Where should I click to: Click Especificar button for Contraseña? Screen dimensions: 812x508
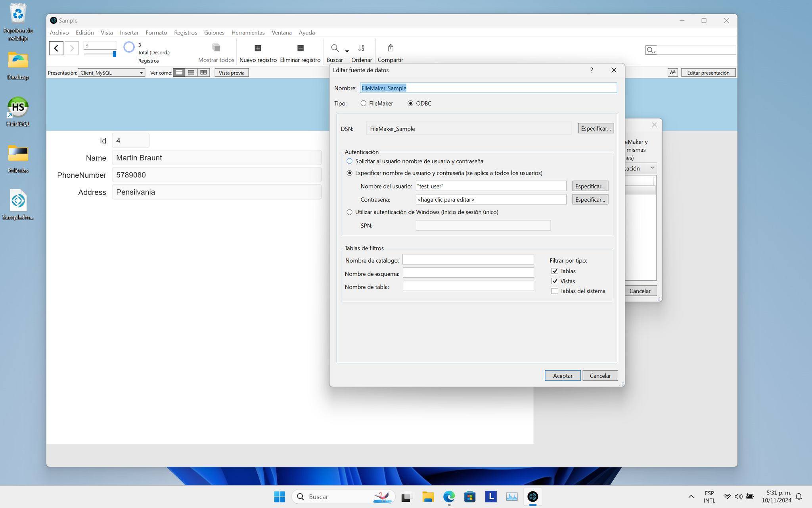(x=590, y=199)
